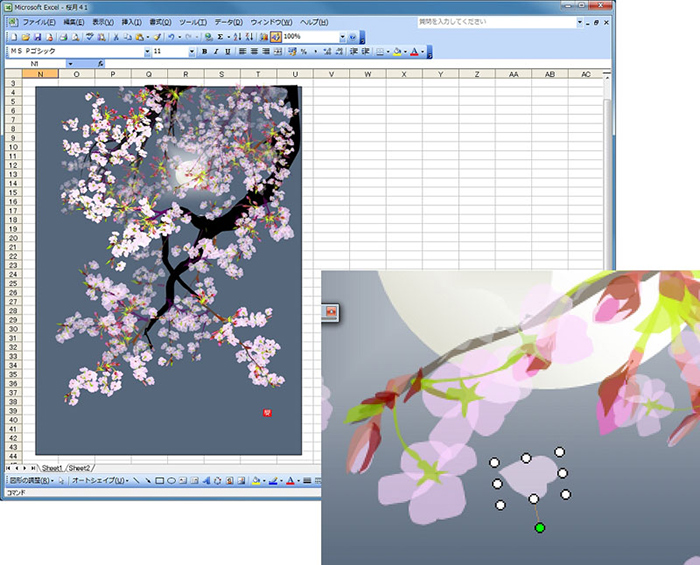The width and height of the screenshot is (700, 565).
Task: Expand the font size 11 dropdown
Action: [192, 51]
